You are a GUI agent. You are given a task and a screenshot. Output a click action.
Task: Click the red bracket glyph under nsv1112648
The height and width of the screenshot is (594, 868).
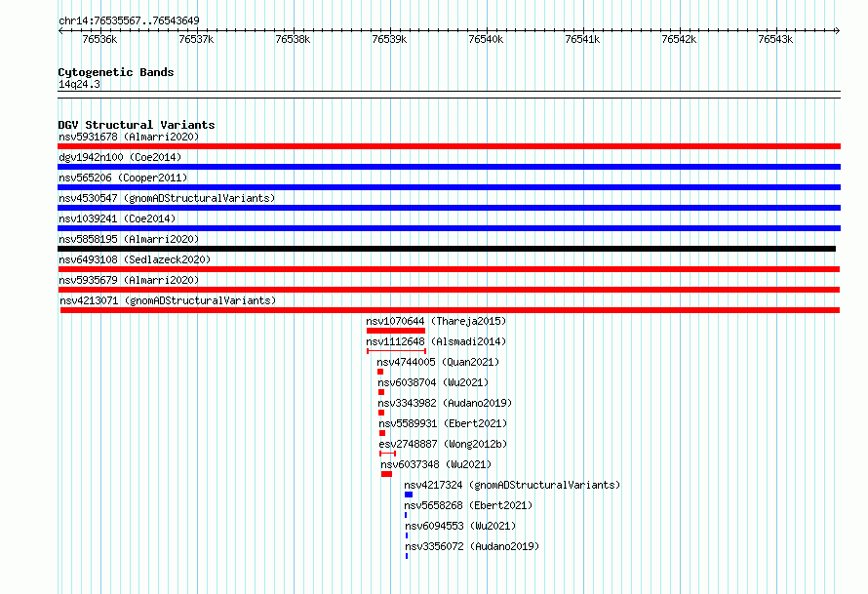click(396, 351)
